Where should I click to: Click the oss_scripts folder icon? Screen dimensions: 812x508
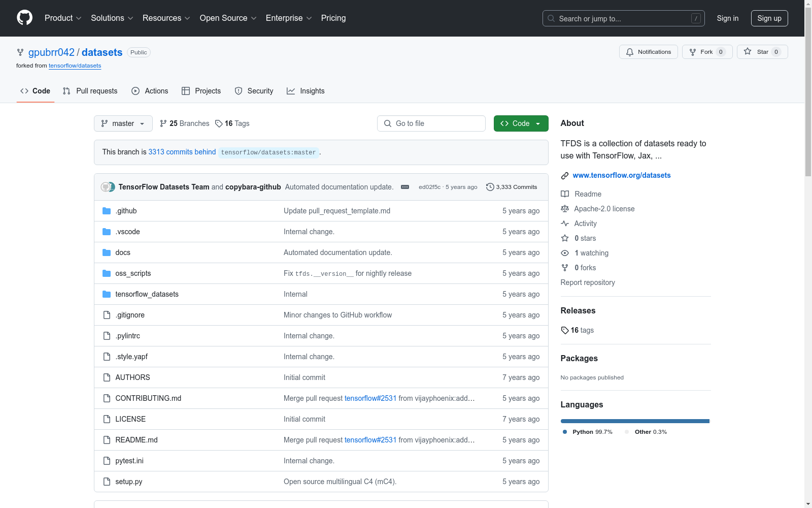pos(107,273)
